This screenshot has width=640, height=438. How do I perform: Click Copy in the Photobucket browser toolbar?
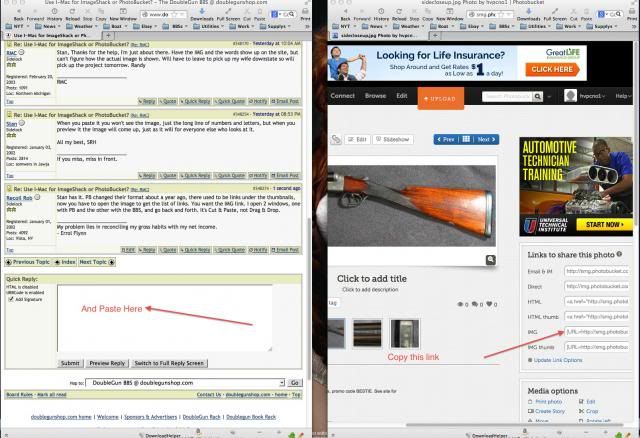tap(427, 15)
